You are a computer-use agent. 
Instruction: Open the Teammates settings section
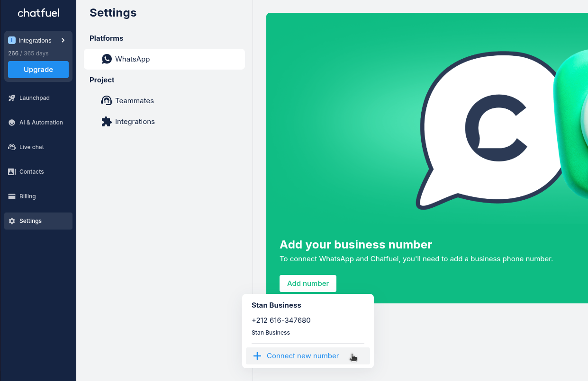tap(135, 101)
